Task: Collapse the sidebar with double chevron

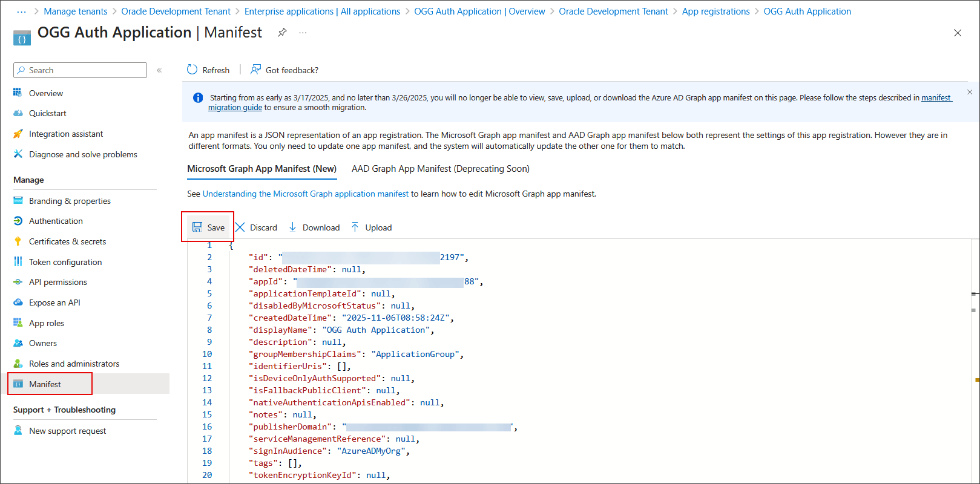Action: pyautogui.click(x=159, y=70)
